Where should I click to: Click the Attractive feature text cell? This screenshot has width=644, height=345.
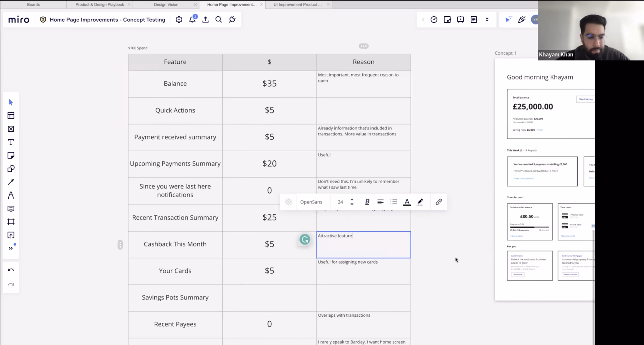click(364, 245)
